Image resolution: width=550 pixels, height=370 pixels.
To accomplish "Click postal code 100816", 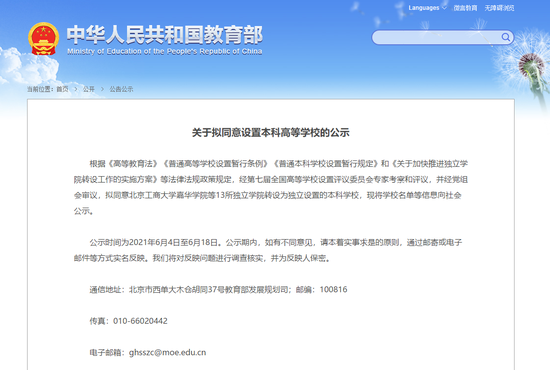I will click(x=333, y=289).
